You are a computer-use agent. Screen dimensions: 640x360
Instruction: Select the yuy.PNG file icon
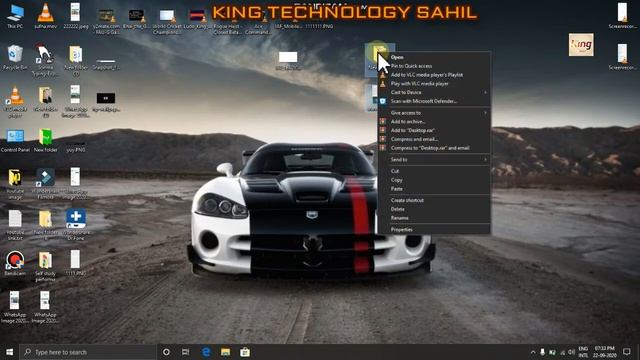click(x=76, y=146)
